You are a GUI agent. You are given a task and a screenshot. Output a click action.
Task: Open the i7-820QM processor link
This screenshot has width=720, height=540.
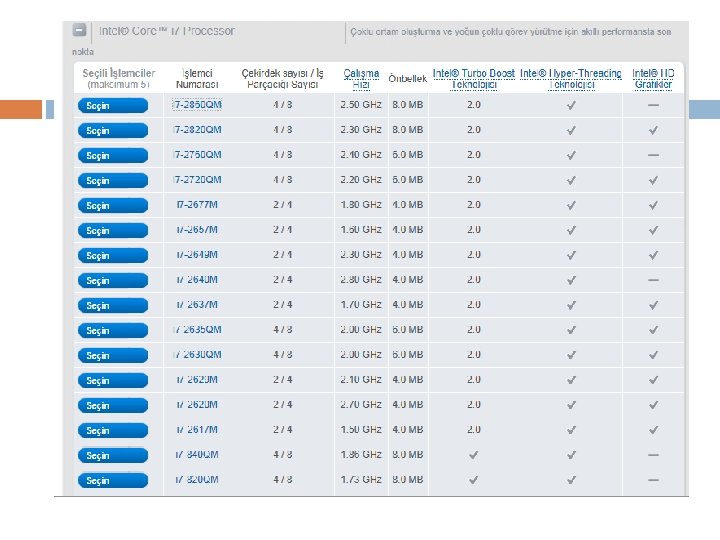197,479
